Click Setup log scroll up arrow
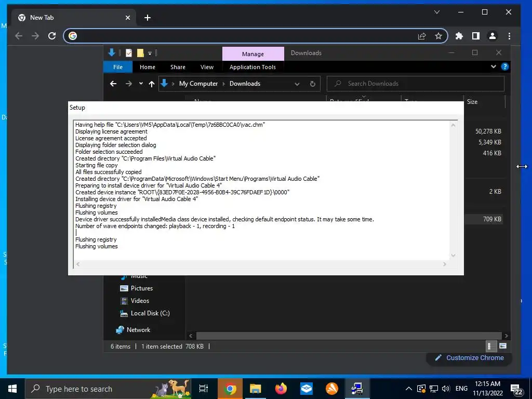This screenshot has height=399, width=532. click(x=453, y=125)
